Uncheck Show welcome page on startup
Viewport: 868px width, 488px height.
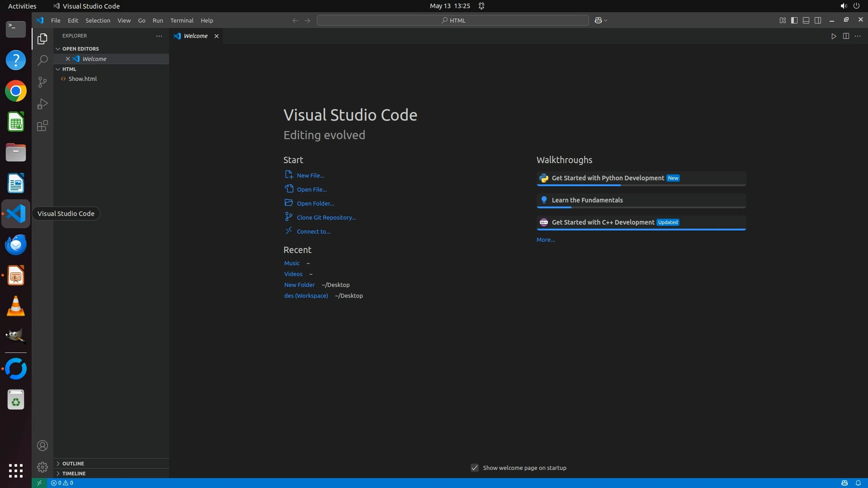click(x=475, y=468)
